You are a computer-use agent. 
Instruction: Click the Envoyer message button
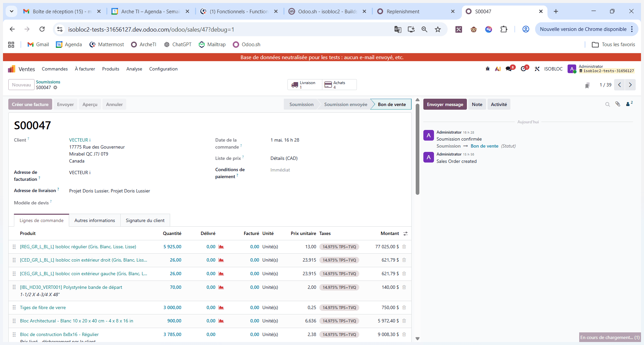pyautogui.click(x=445, y=104)
